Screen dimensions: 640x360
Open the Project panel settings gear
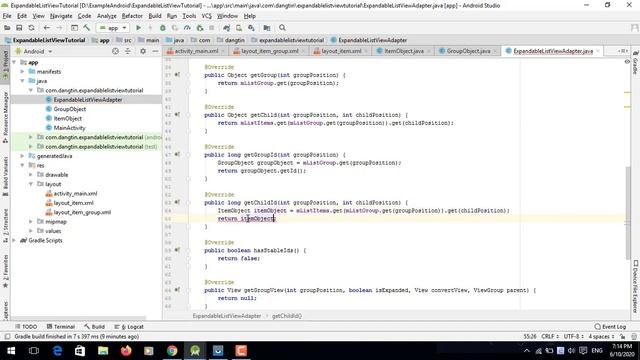[x=143, y=51]
